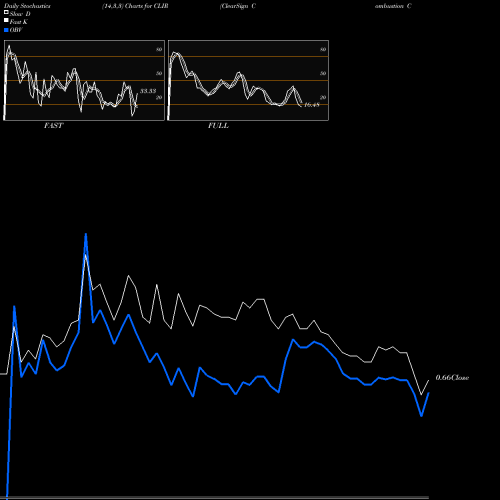Click the blue OBV legend swatch
Viewport: 500px width, 500px height.
point(6,30)
